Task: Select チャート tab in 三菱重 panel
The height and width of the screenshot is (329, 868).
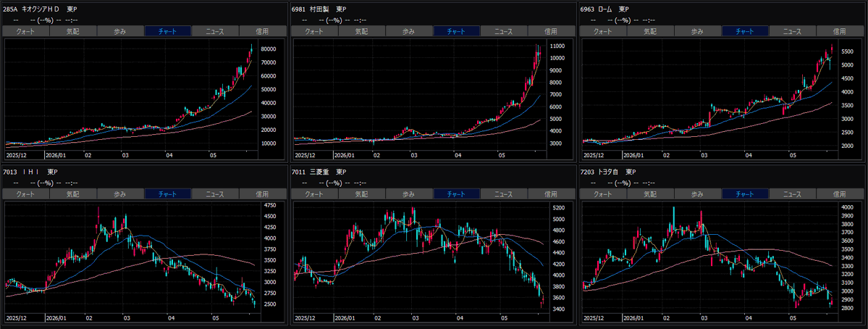Action: (457, 194)
